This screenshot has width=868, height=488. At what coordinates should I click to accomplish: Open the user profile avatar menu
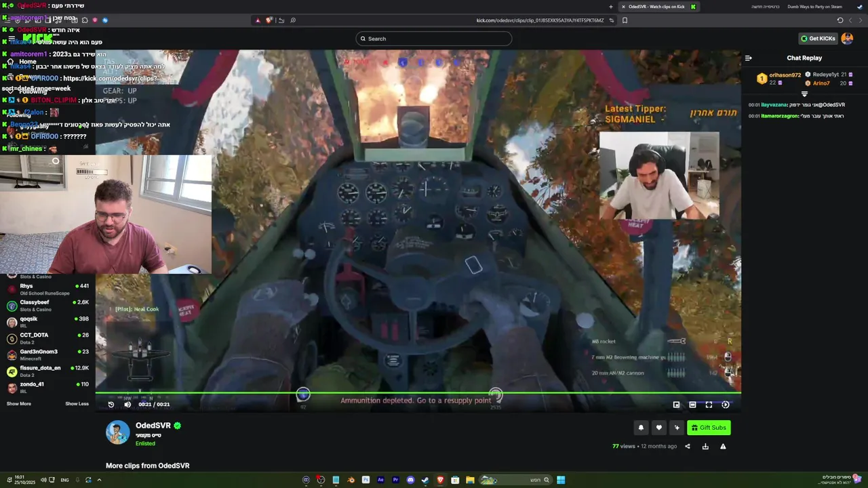847,39
